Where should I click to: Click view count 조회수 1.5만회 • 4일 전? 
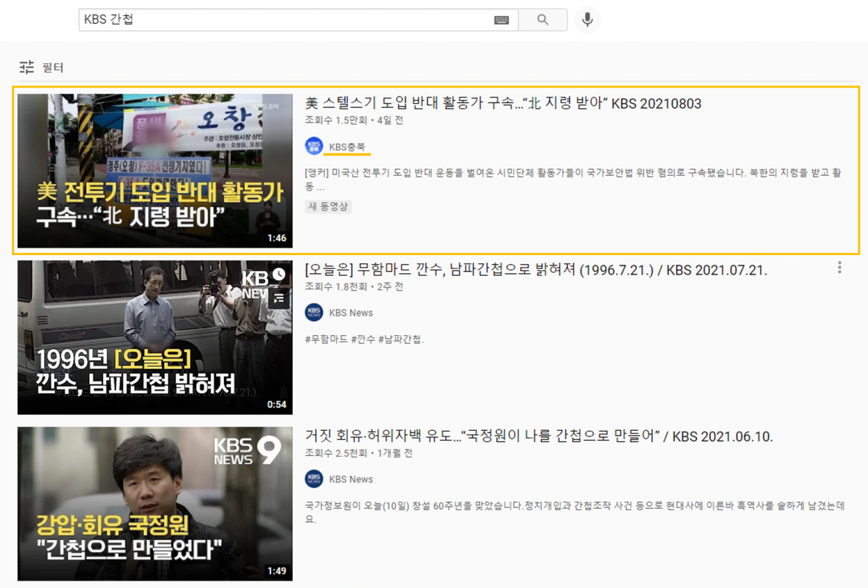click(355, 121)
